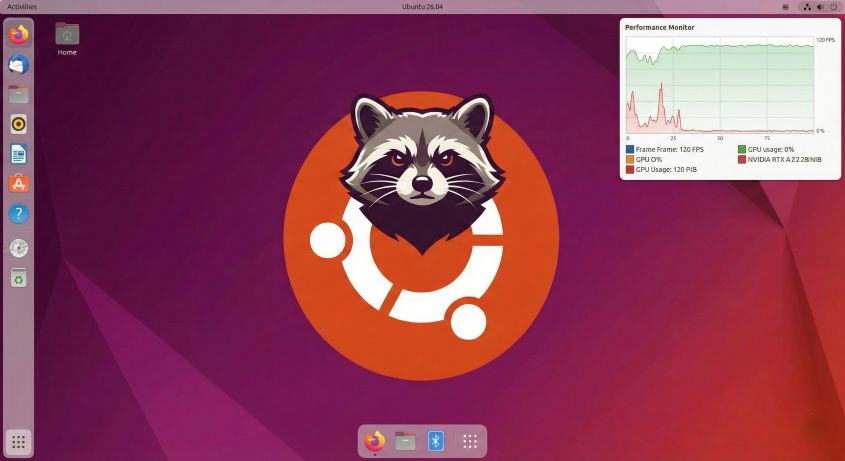The width and height of the screenshot is (845, 461).
Task: Click the Performance Monitor title
Action: [x=660, y=27]
